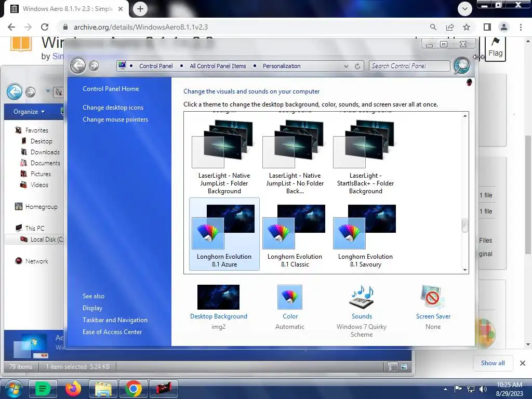
Task: Select Local Disk (C:) in Explorer pane
Action: pyautogui.click(x=35, y=239)
